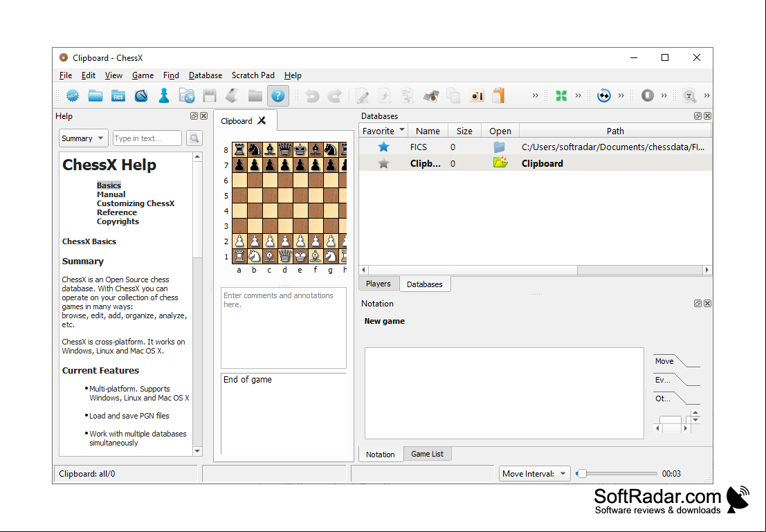Click the search icon button in the Help panel
This screenshot has height=532, width=766.
(194, 138)
